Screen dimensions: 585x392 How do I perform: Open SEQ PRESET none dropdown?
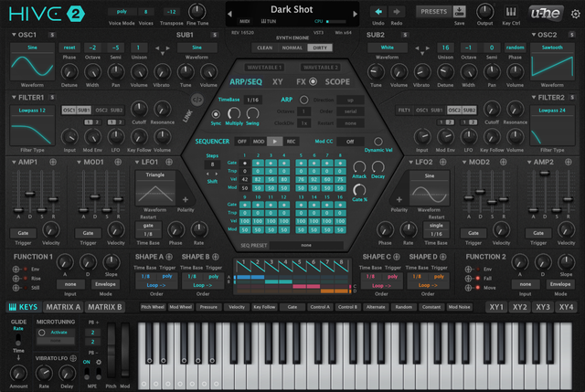coord(306,245)
